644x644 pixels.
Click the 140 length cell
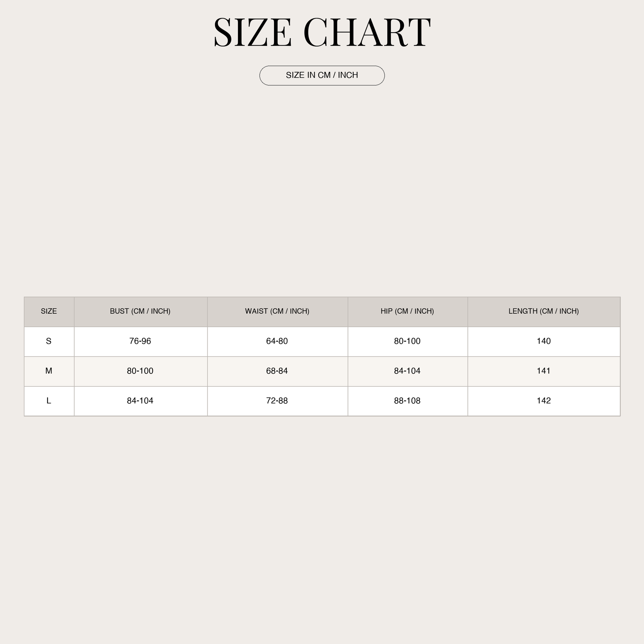(x=544, y=341)
